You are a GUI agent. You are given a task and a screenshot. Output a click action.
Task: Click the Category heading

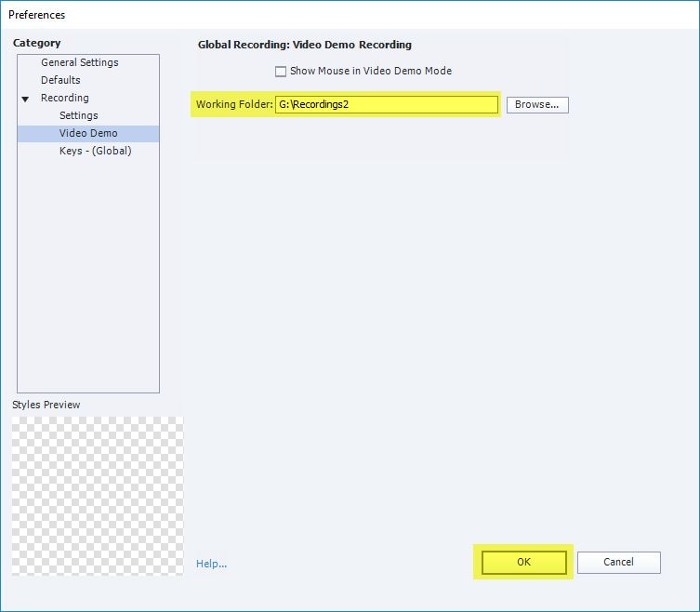coord(36,43)
